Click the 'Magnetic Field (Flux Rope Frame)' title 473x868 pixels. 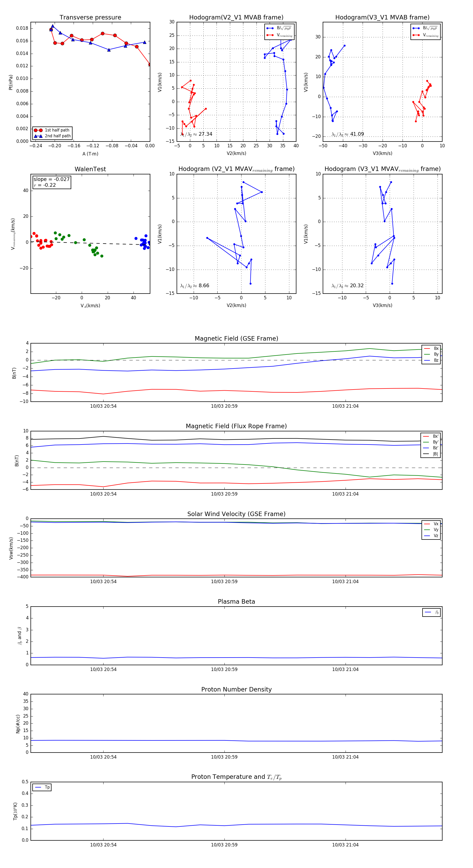click(236, 426)
